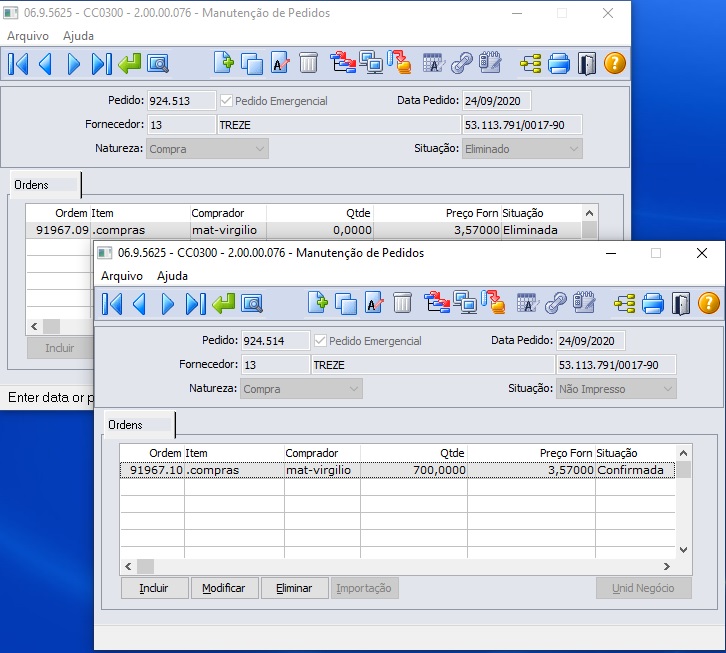This screenshot has height=653, width=726.
Task: Click new document icon in front window
Action: point(318,303)
